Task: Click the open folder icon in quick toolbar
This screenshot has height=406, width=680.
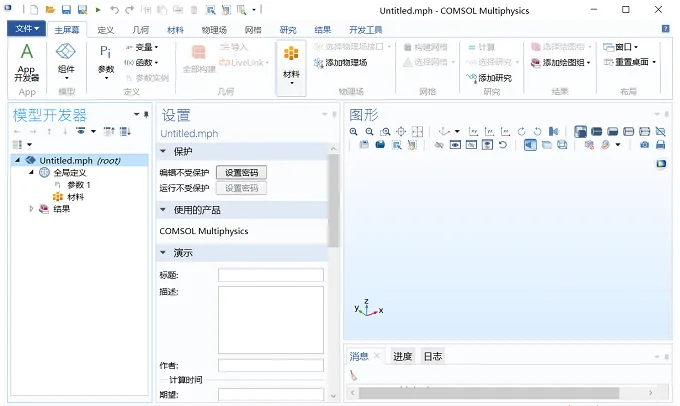Action: tap(50, 10)
